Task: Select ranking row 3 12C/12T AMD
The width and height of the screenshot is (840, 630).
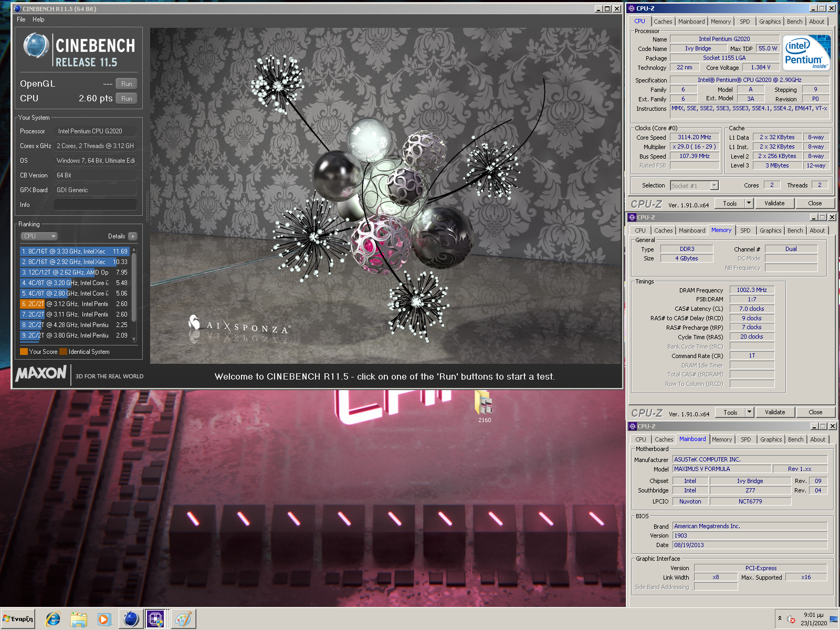Action: [x=75, y=272]
